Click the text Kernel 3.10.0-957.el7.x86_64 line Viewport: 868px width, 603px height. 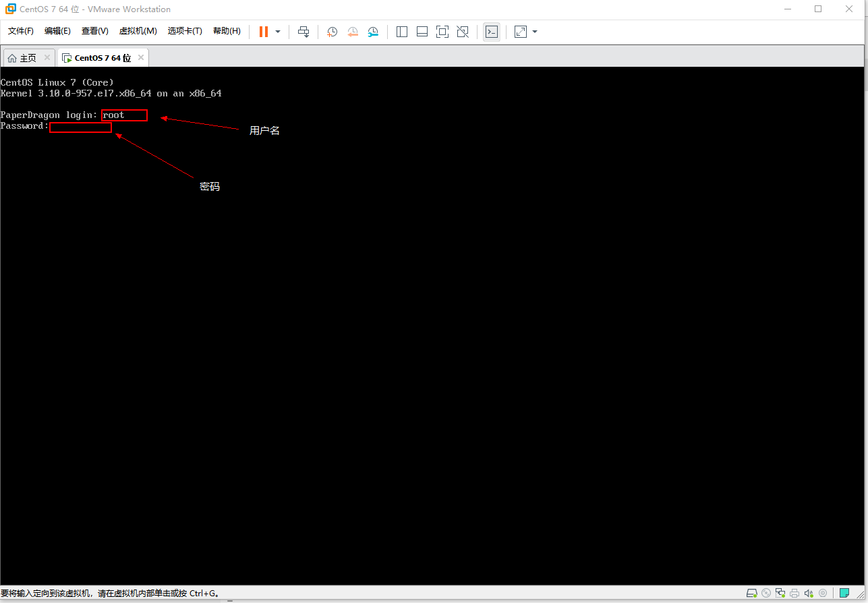tap(111, 93)
